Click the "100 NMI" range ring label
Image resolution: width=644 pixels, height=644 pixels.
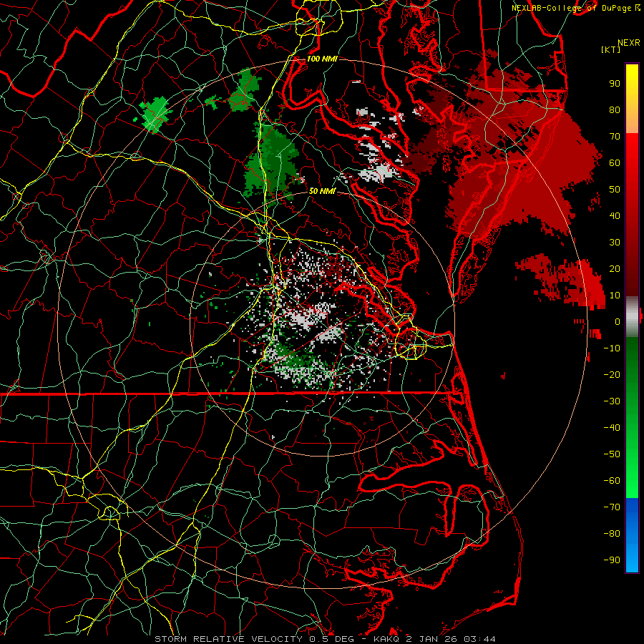322,59
